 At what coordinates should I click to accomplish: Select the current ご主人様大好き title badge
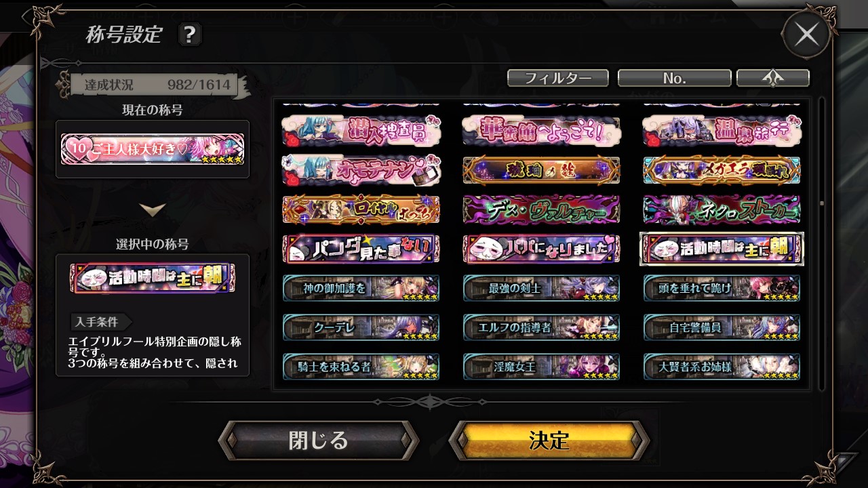click(153, 148)
